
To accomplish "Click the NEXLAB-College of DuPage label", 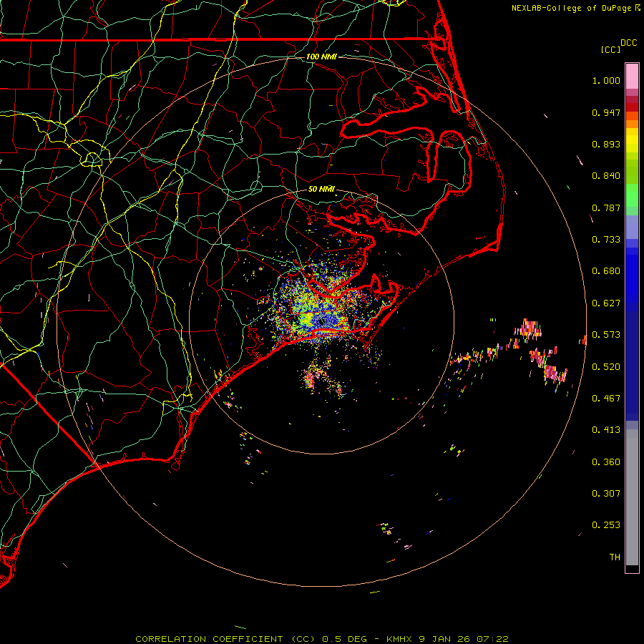I will [x=571, y=8].
